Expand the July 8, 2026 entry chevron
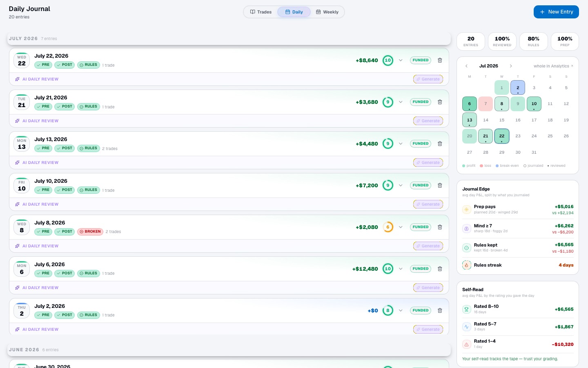The image size is (588, 368). (x=401, y=227)
